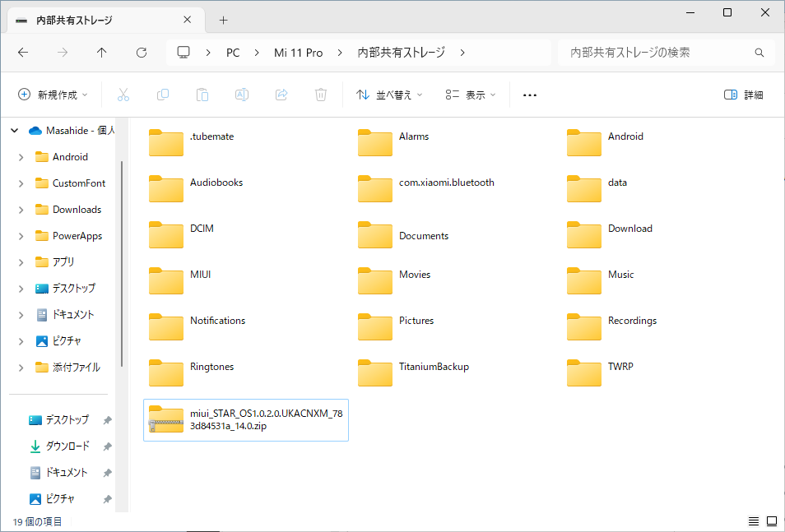This screenshot has height=532, width=785.
Task: Open the 新規作成 dropdown
Action: click(53, 95)
